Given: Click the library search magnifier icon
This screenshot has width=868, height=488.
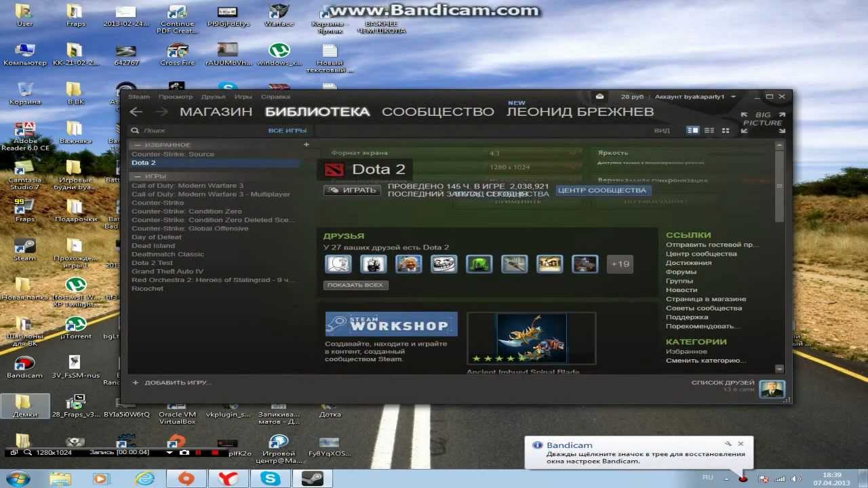Looking at the screenshot, I should tap(135, 130).
